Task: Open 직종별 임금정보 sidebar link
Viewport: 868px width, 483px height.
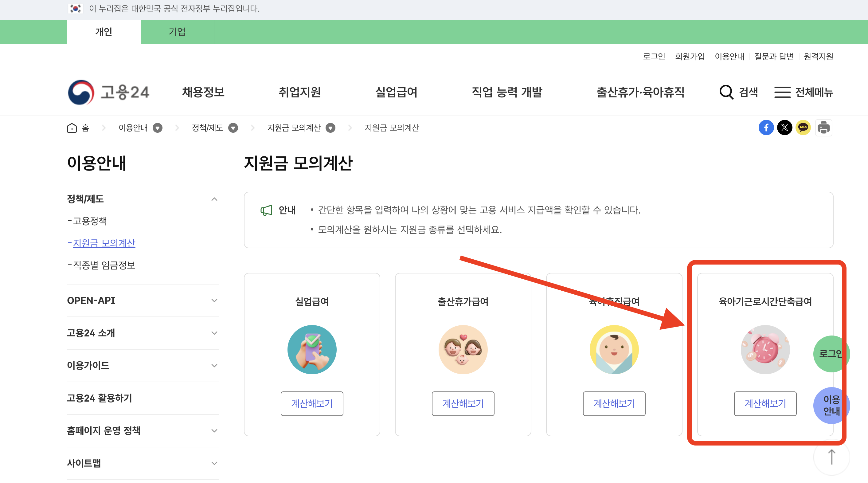Action: coord(104,265)
